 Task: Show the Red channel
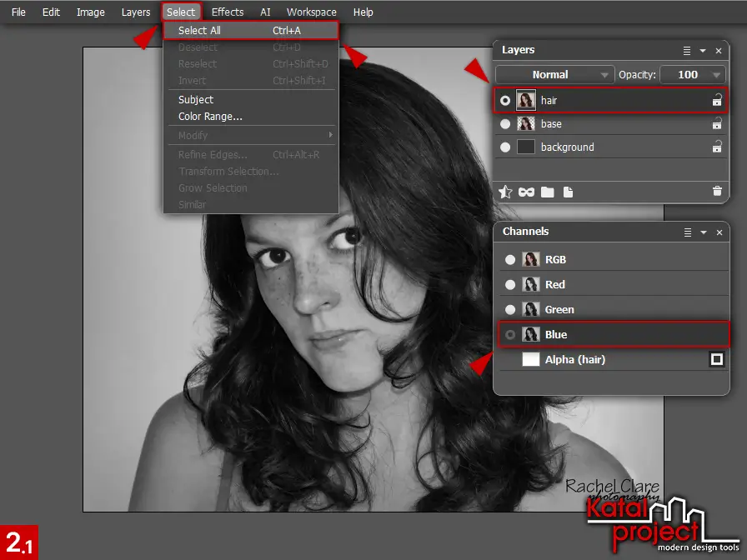click(x=509, y=284)
